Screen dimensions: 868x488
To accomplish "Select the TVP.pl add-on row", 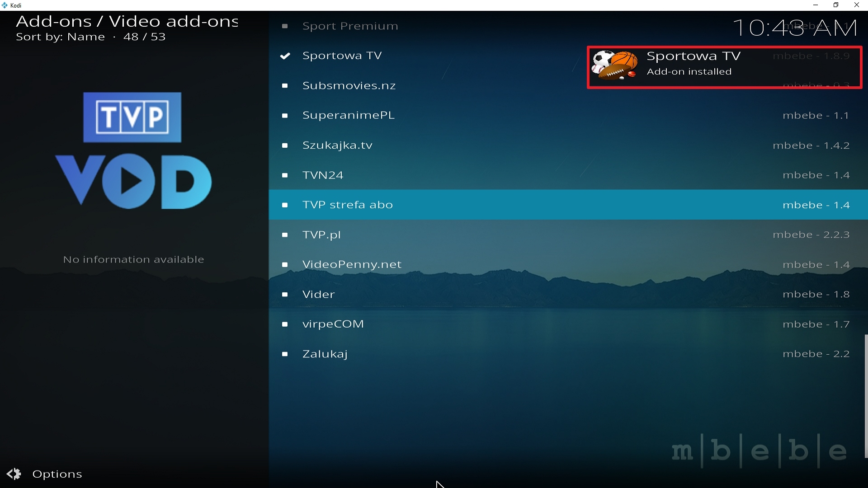I will (568, 235).
